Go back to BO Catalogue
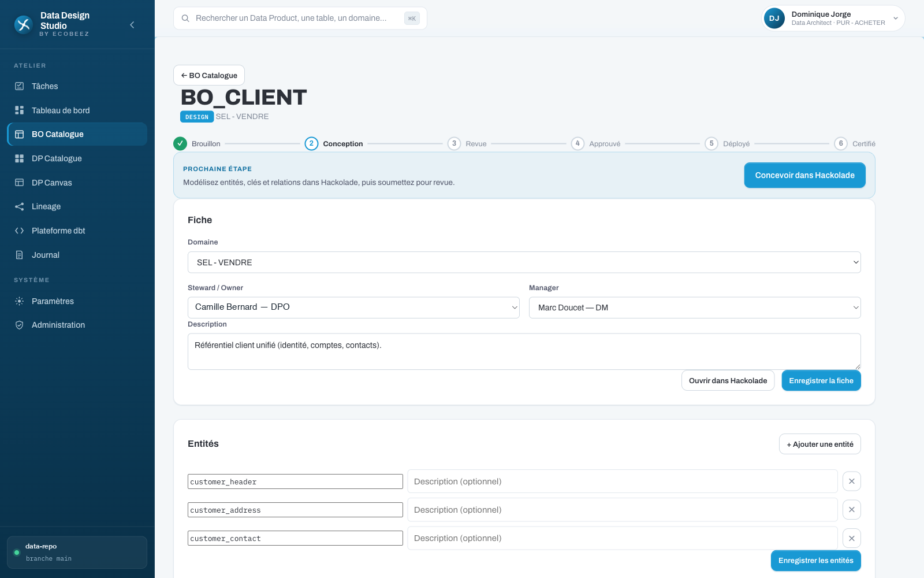 tap(209, 75)
